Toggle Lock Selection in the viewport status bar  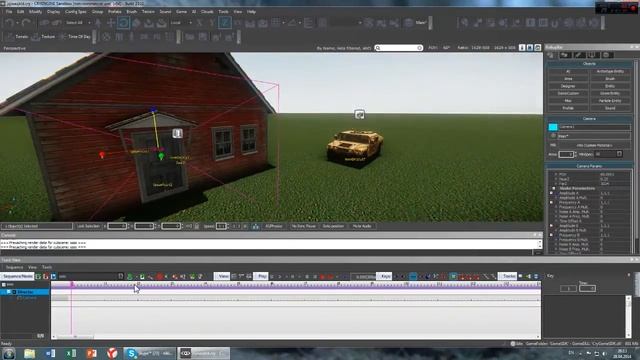pyautogui.click(x=88, y=226)
